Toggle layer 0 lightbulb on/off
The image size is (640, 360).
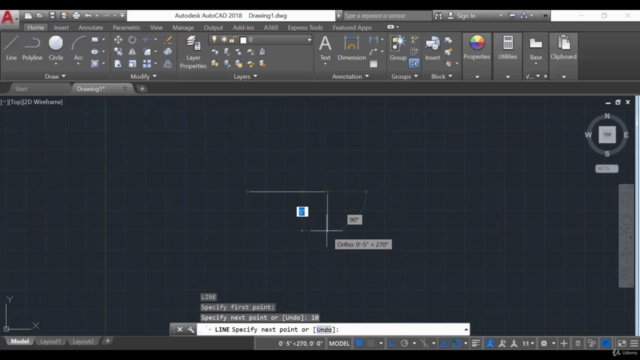click(x=214, y=40)
